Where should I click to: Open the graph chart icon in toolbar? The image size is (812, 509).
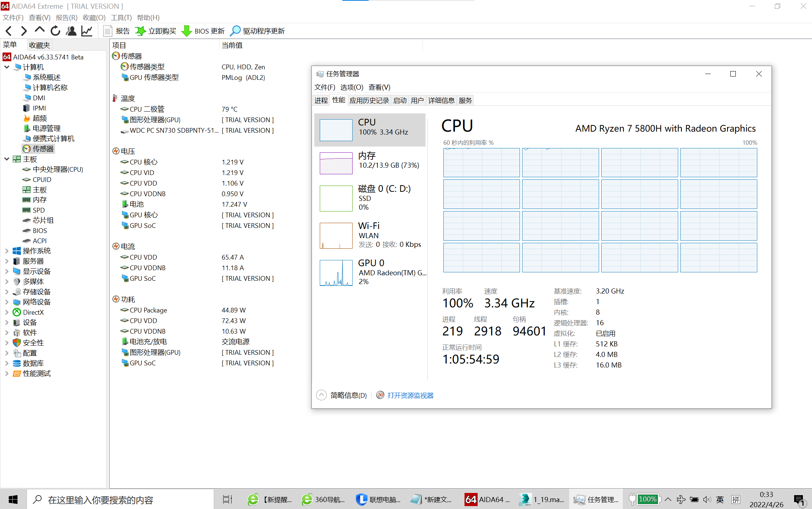click(x=87, y=31)
